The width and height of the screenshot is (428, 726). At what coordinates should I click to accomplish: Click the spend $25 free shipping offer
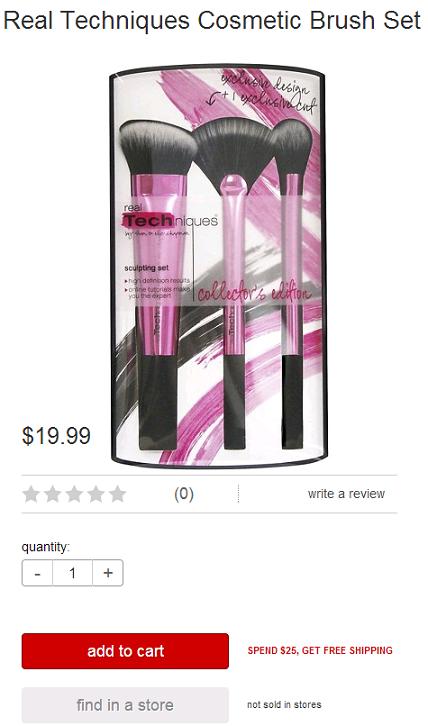pos(320,651)
